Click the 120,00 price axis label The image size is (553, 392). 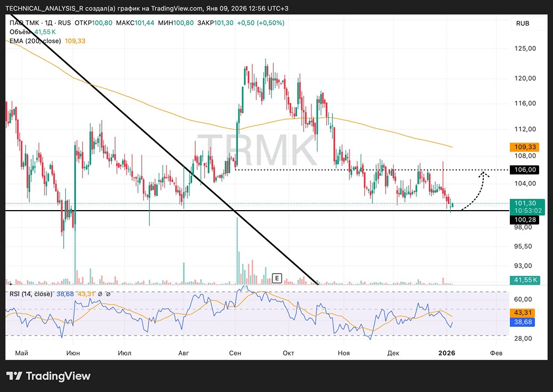tap(525, 79)
